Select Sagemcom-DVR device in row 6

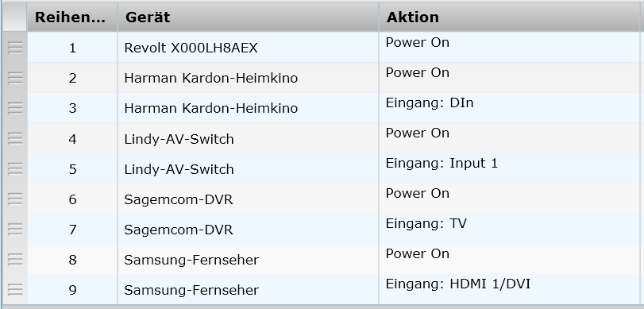[248, 199]
